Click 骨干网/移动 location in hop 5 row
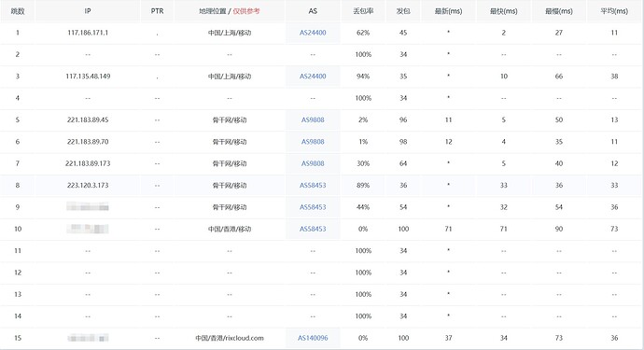Screen dimensions: 644x350 pos(230,120)
